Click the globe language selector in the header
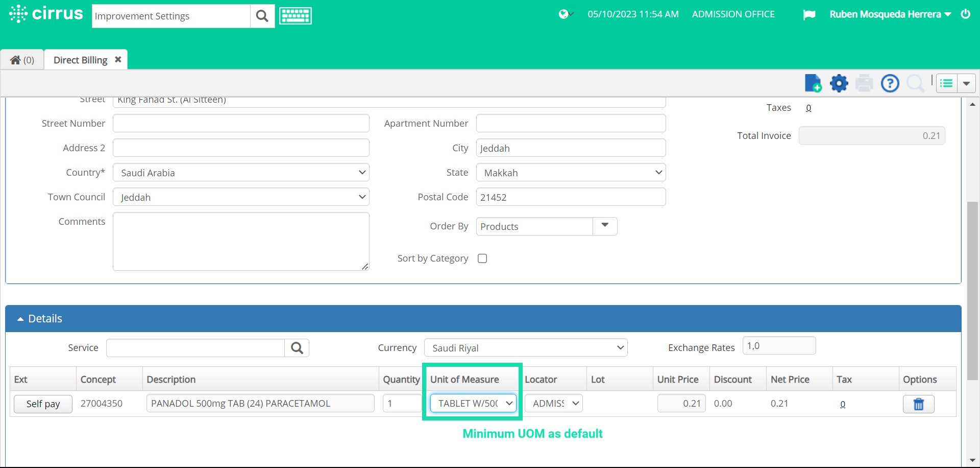 (x=565, y=14)
